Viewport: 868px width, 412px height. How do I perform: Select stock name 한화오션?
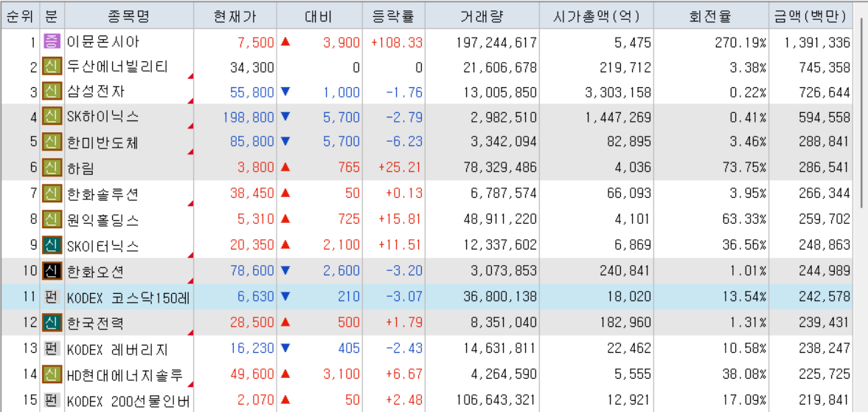[95, 271]
